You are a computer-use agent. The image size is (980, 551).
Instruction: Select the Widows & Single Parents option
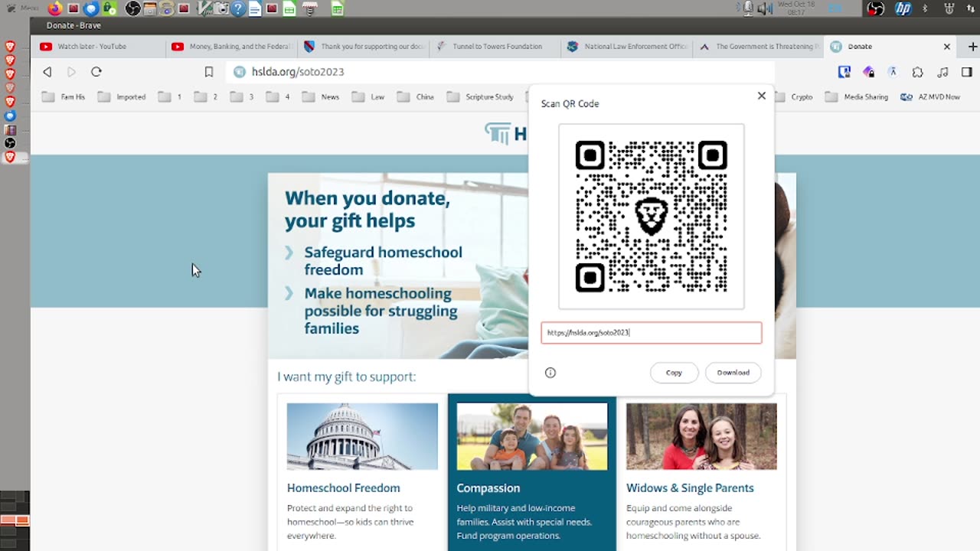pyautogui.click(x=701, y=472)
